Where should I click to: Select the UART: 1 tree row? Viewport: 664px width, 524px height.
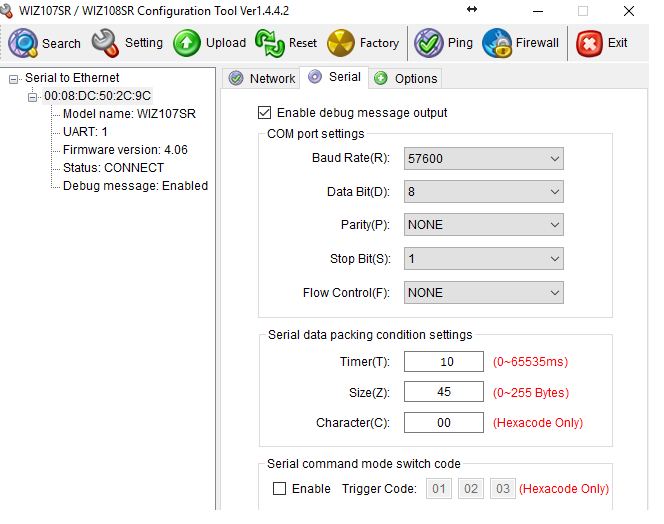tap(85, 132)
